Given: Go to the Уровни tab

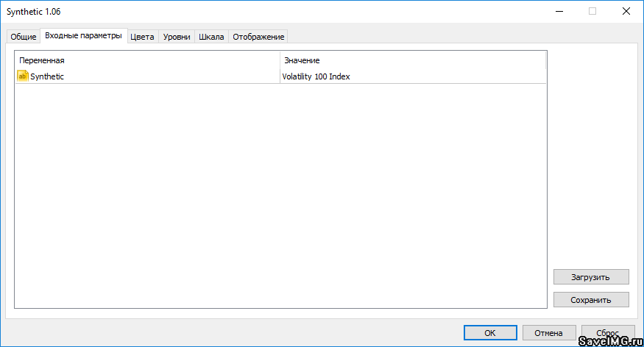Looking at the screenshot, I should click(x=177, y=37).
